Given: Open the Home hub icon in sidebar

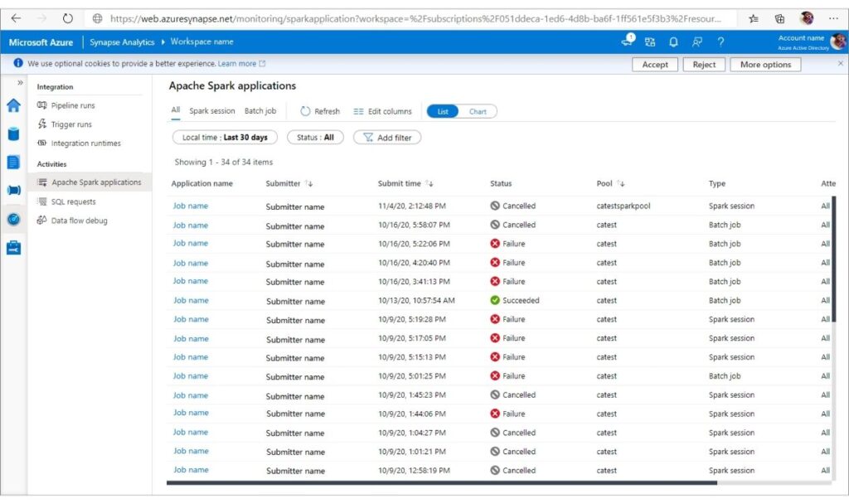Looking at the screenshot, I should point(13,105).
